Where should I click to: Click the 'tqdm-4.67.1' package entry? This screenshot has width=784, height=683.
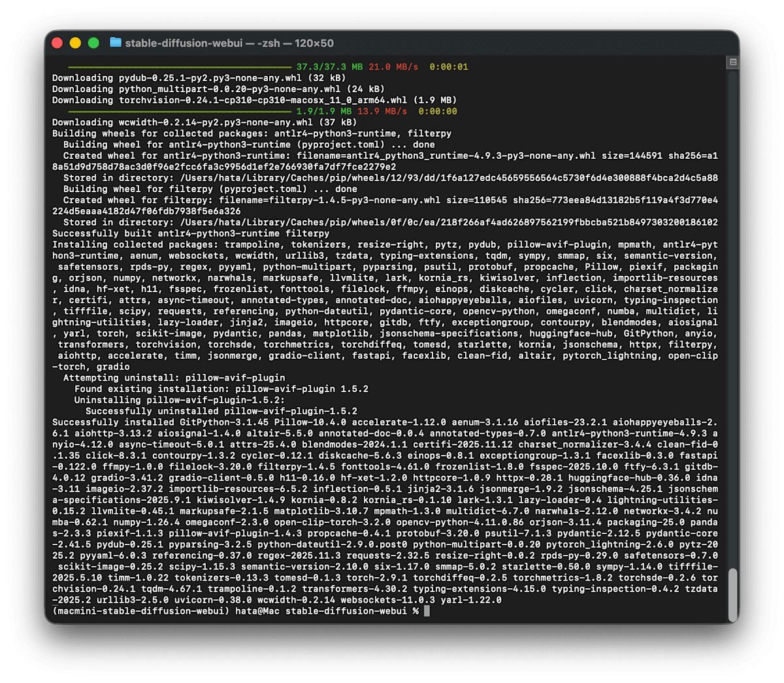pyautogui.click(x=171, y=589)
